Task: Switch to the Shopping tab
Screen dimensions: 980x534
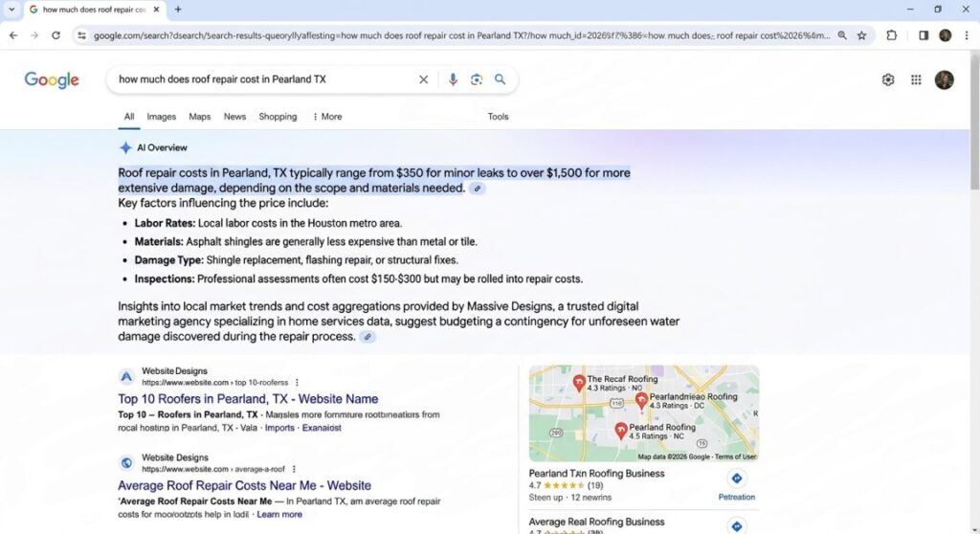Action: (278, 117)
